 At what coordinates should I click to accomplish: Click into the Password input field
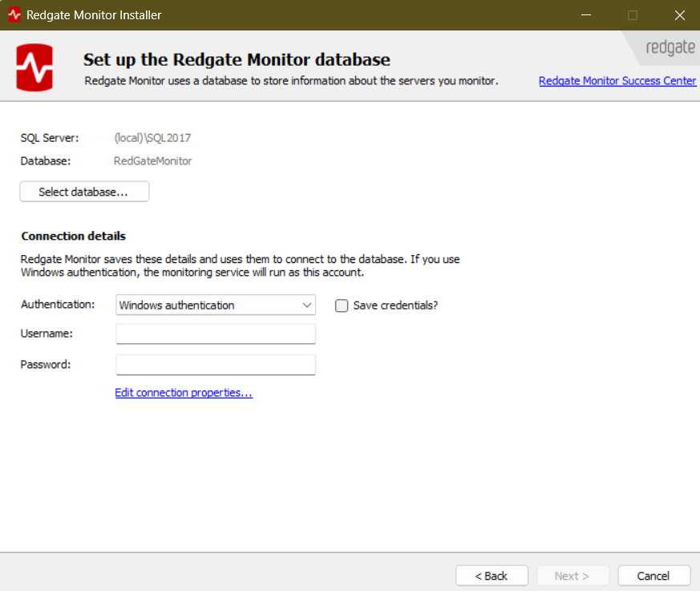(x=215, y=365)
